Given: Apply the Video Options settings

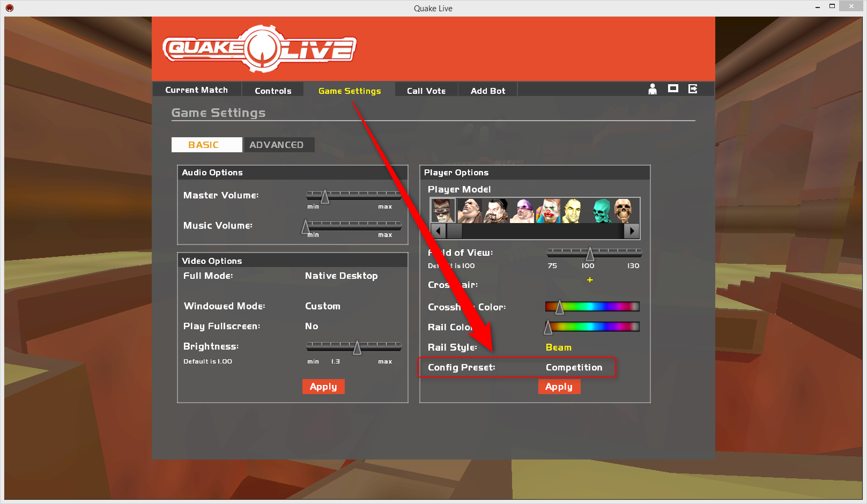Looking at the screenshot, I should pyautogui.click(x=323, y=387).
